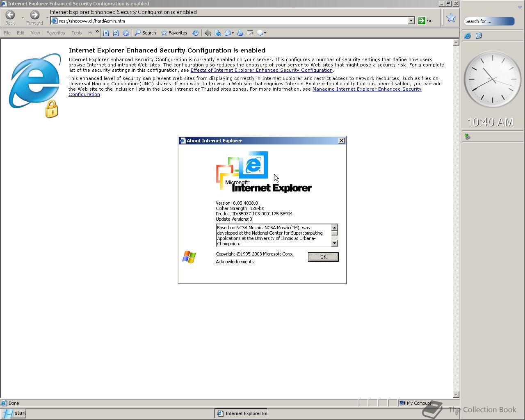
Task: Open the Copyright 1995-2003 Microsoft Corp. link
Action: (x=255, y=254)
